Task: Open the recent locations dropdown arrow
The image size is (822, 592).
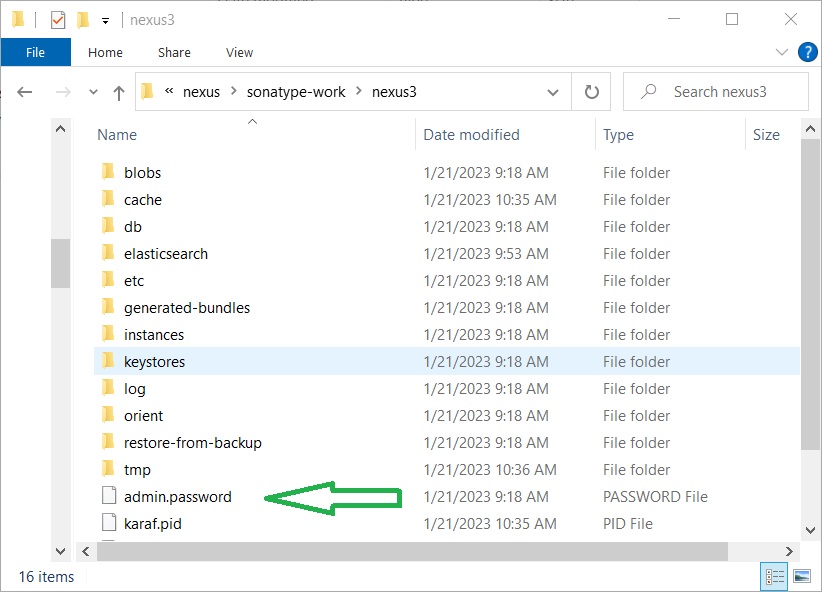Action: (x=93, y=92)
